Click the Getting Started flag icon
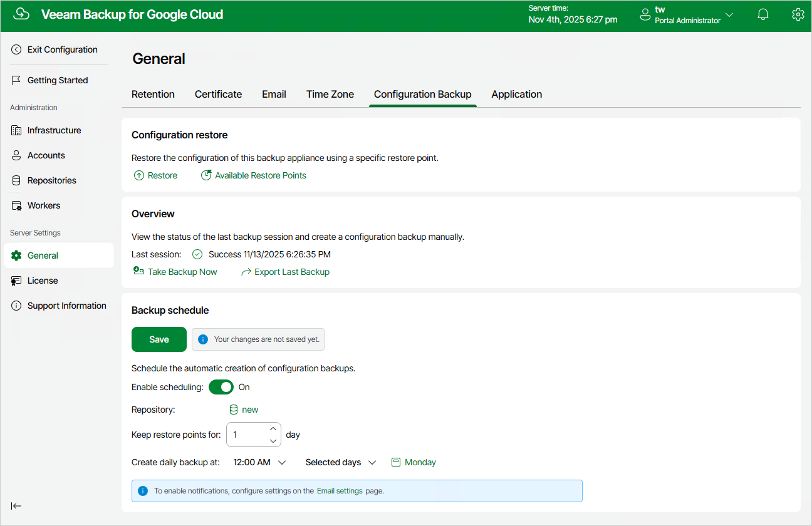Screen dimensions: 812x526 (16, 80)
